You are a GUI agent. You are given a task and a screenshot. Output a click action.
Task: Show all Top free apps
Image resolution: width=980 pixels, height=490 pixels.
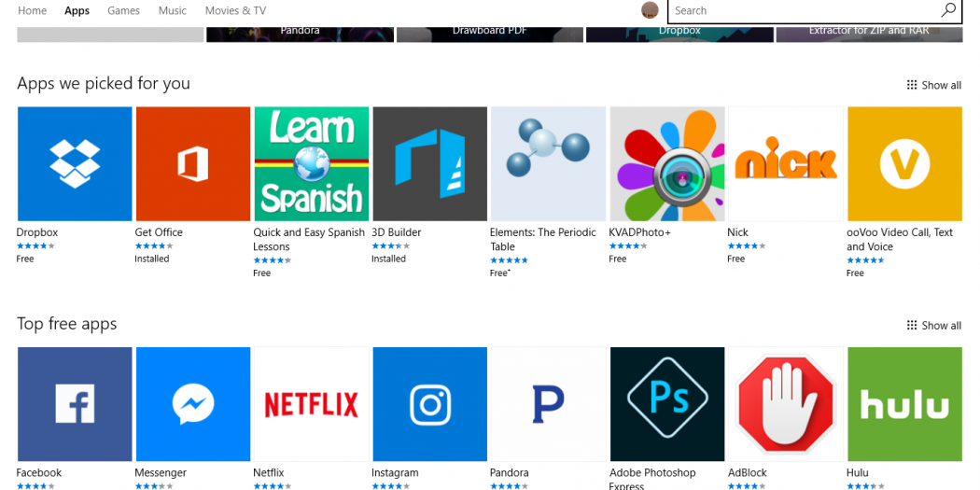coord(933,325)
